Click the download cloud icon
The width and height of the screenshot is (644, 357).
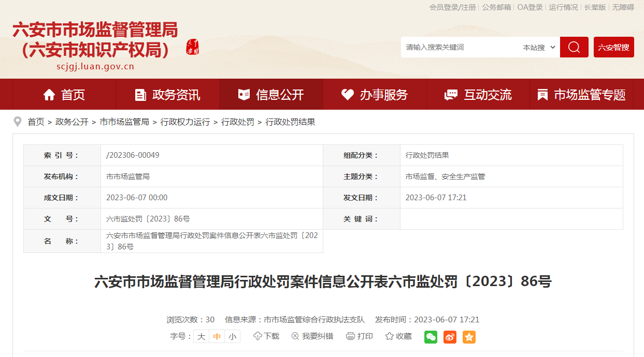point(257,336)
